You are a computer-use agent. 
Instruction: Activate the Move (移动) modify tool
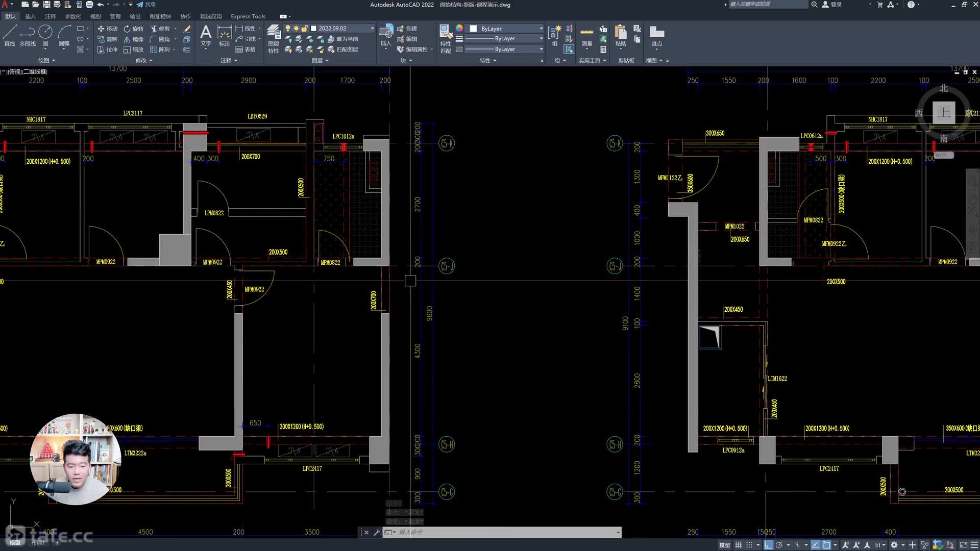click(109, 29)
